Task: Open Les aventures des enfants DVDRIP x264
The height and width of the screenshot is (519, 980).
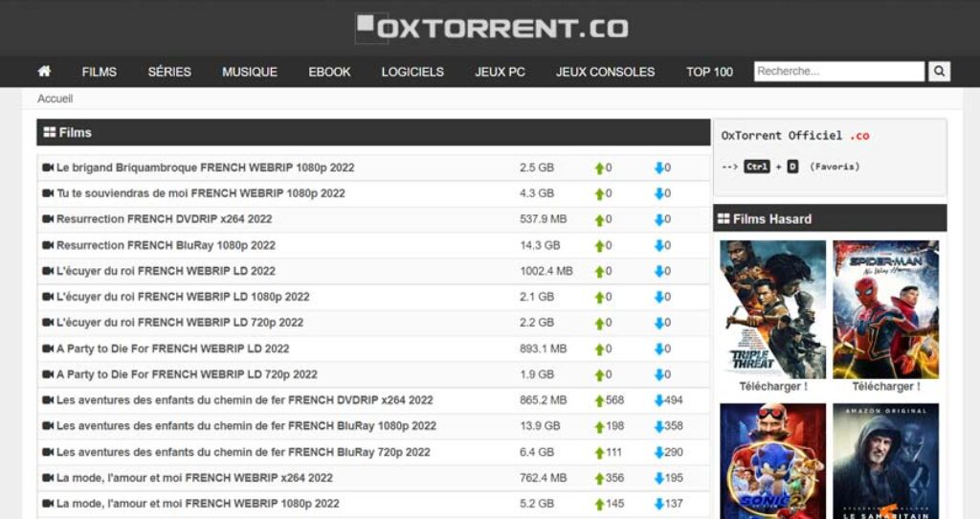Action: [244, 400]
